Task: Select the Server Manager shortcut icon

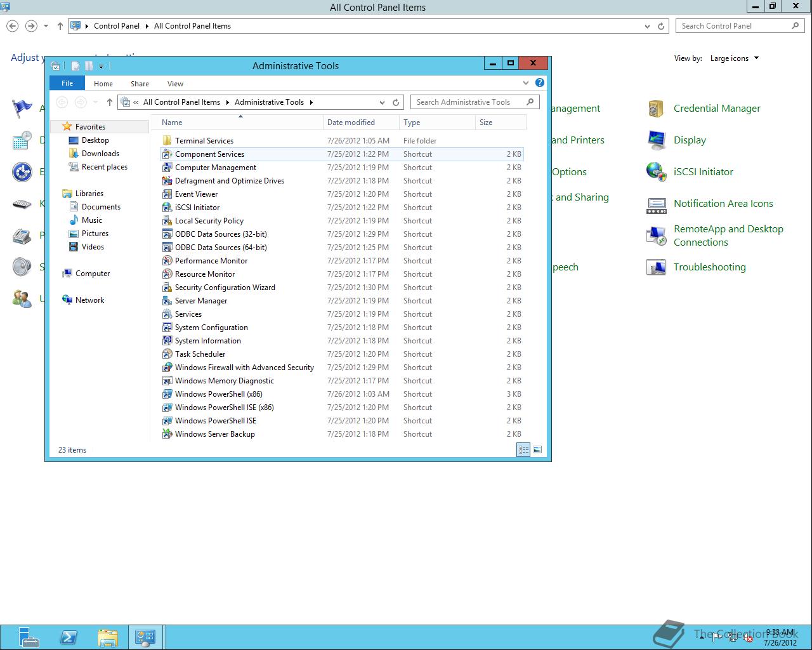Action: pos(167,301)
